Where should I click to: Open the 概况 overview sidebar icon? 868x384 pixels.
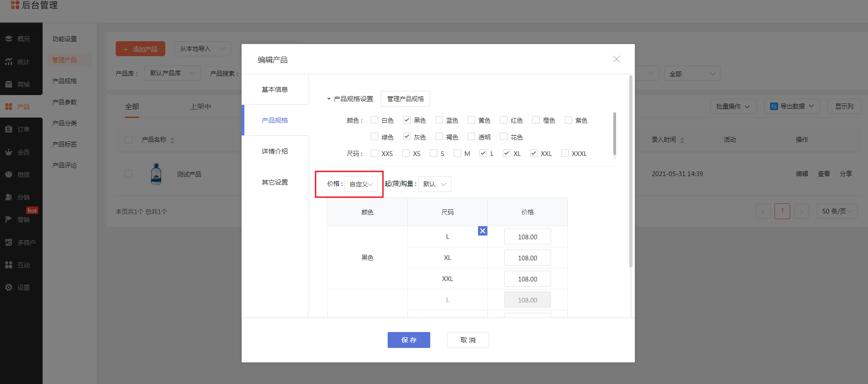pos(9,39)
